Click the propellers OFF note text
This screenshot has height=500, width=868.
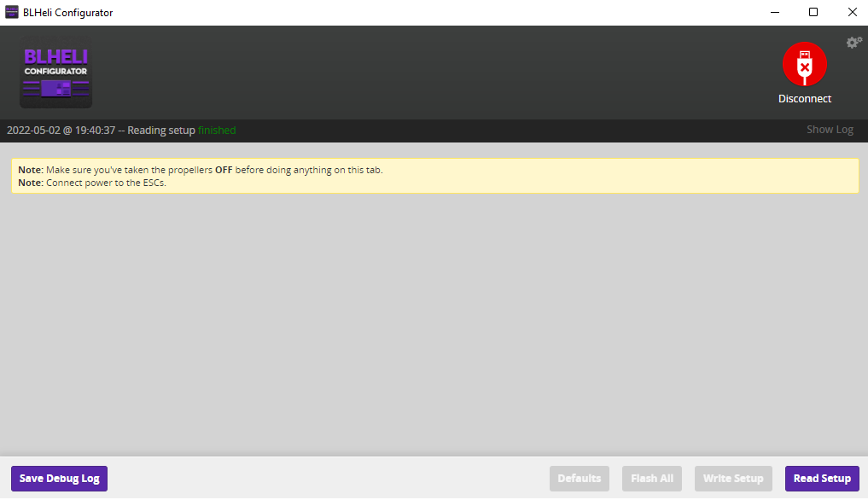(x=201, y=170)
